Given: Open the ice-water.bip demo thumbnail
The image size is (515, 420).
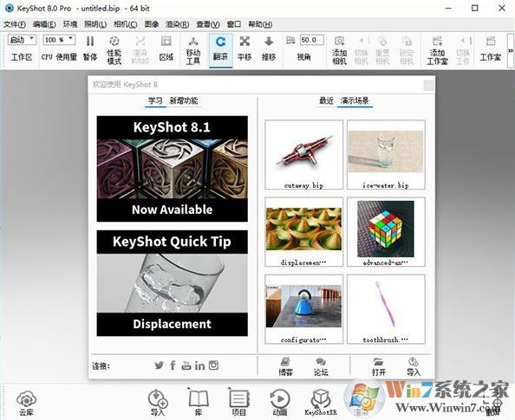Looking at the screenshot, I should tap(386, 154).
